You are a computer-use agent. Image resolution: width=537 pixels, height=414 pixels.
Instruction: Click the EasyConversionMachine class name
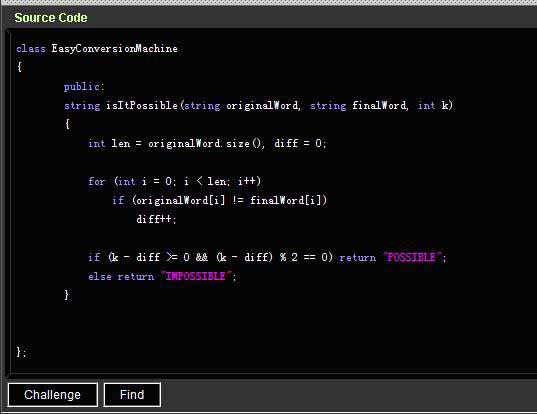coord(114,49)
